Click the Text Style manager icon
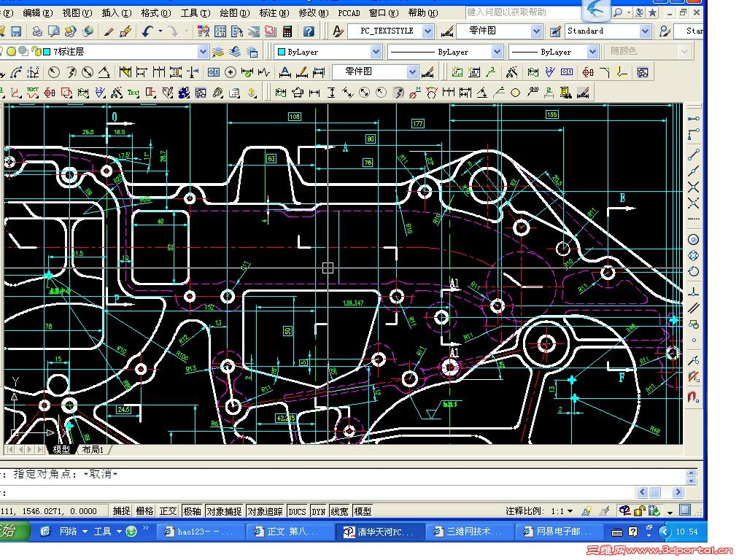This screenshot has width=747, height=560. point(337,31)
